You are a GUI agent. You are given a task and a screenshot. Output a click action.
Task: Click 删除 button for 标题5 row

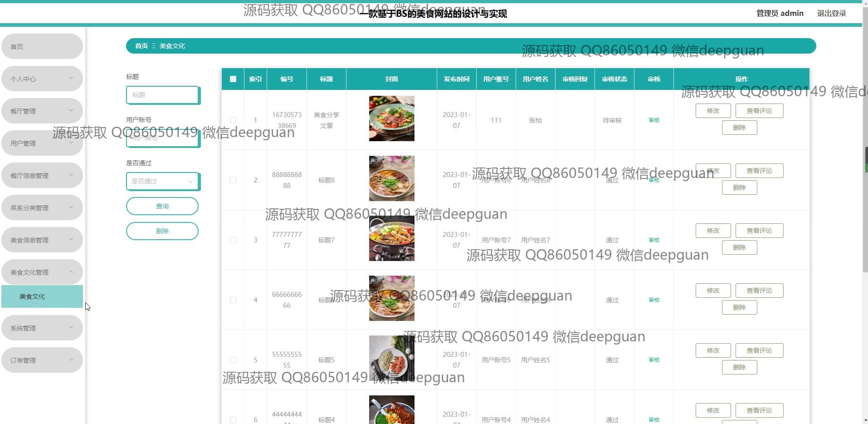pos(740,367)
